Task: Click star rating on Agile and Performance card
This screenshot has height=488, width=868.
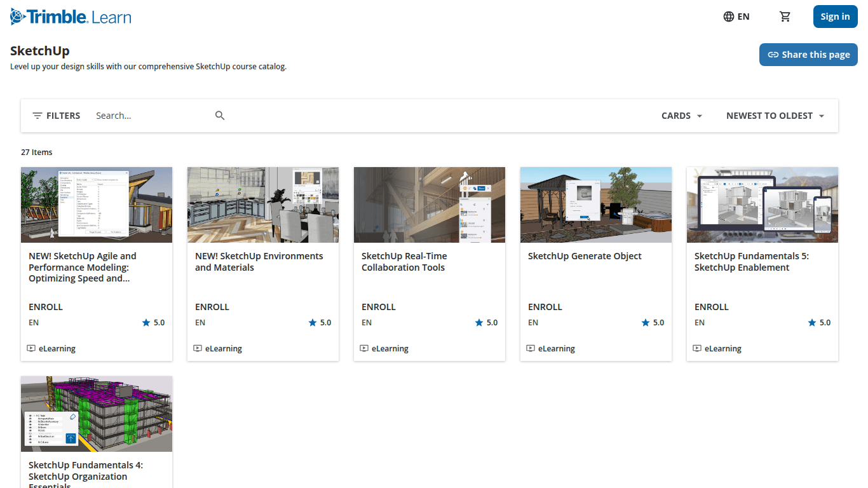Action: click(153, 323)
